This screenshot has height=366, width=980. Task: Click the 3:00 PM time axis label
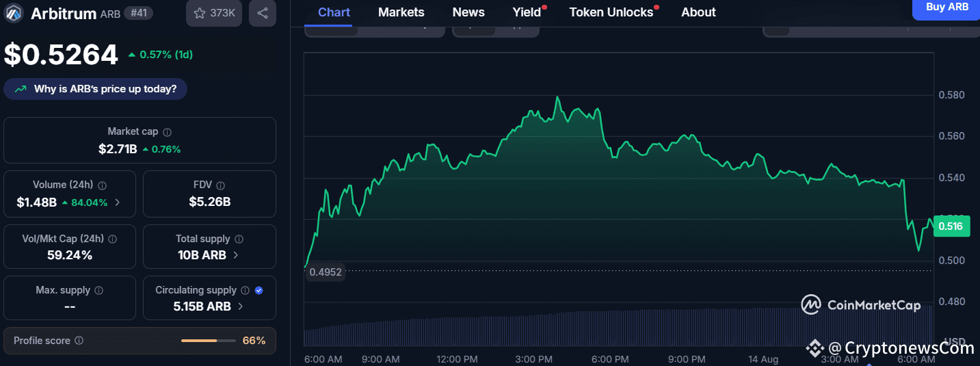click(534, 359)
